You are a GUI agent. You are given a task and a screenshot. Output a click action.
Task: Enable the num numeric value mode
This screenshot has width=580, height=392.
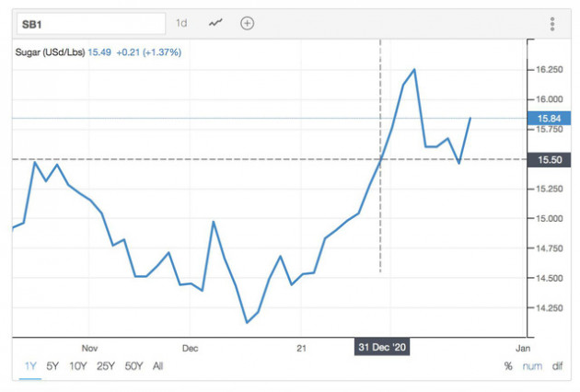tap(531, 366)
